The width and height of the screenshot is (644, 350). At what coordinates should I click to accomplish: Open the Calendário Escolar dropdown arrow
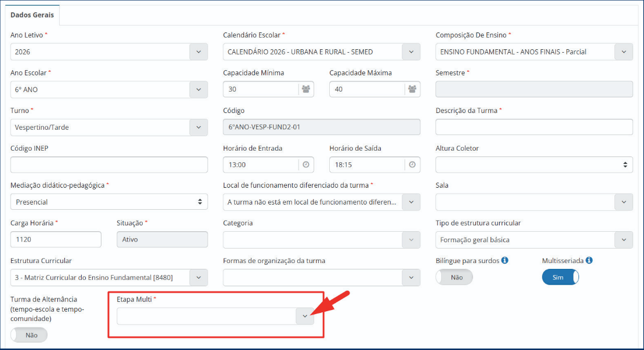[411, 52]
